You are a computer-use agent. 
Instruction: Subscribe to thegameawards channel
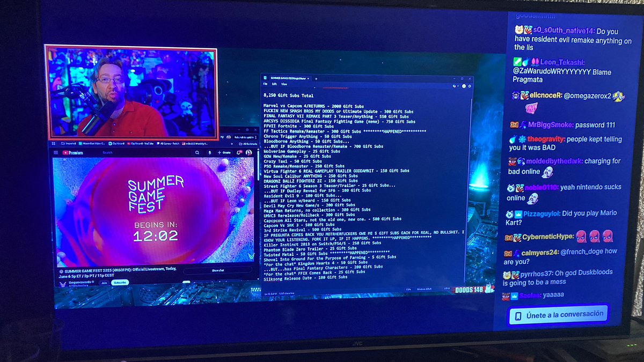(120, 283)
